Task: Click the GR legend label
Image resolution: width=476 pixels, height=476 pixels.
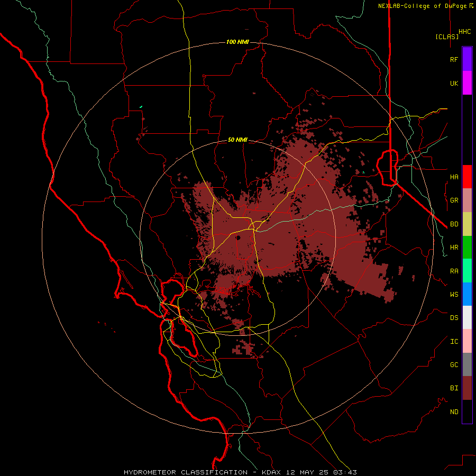Action: [x=454, y=200]
